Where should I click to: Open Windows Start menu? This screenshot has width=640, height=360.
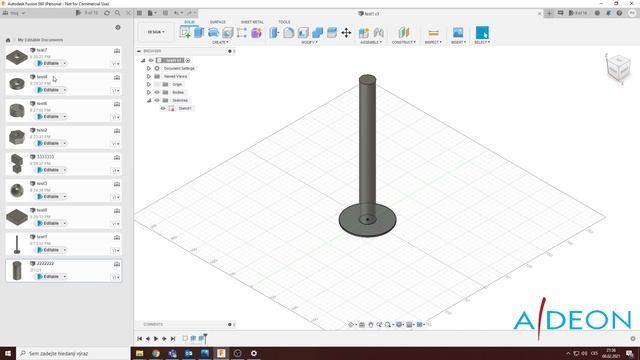8,353
